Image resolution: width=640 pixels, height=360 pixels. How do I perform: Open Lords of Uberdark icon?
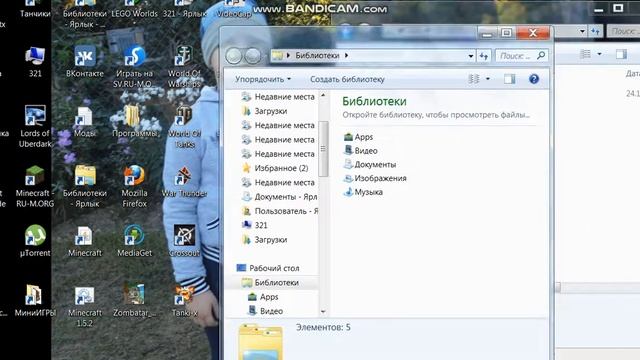(x=35, y=127)
